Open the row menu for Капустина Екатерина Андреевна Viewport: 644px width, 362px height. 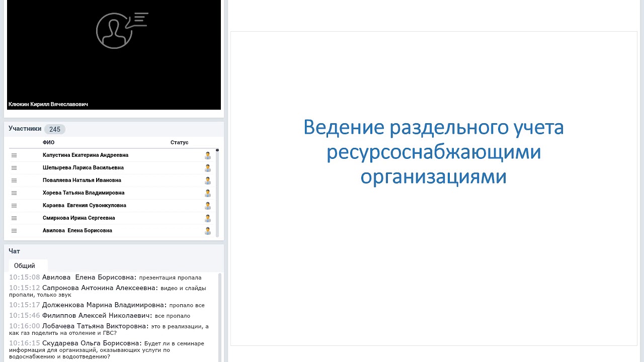coord(14,155)
